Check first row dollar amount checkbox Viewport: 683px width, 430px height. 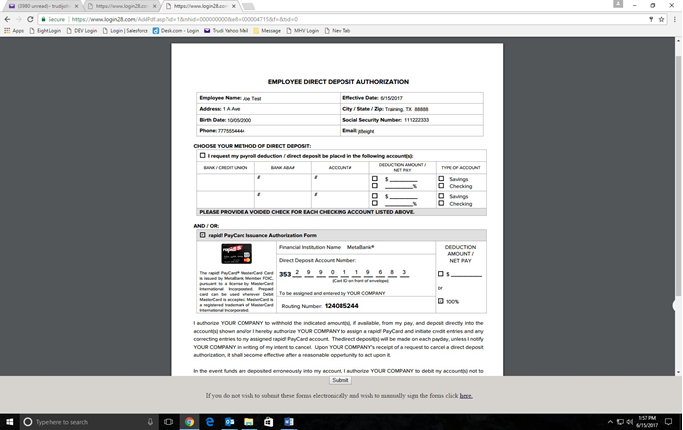coord(375,179)
